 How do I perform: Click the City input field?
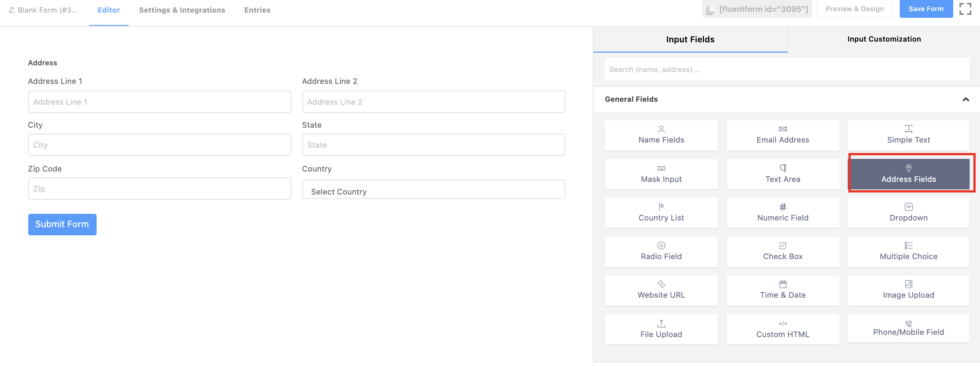[159, 145]
